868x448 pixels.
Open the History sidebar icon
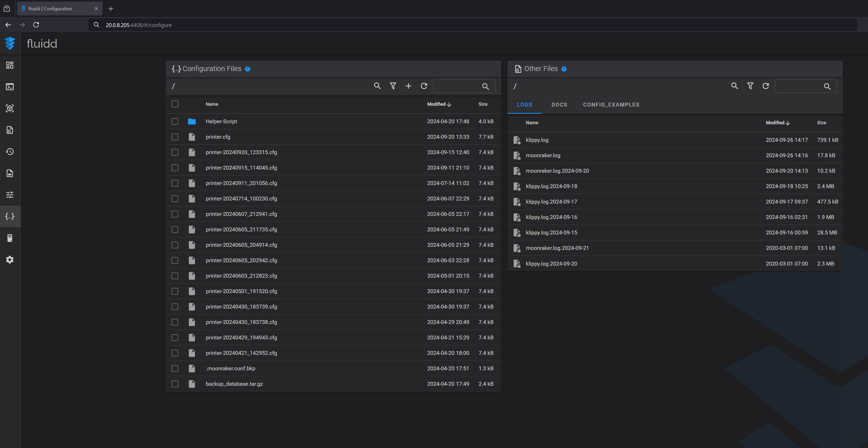click(x=10, y=152)
